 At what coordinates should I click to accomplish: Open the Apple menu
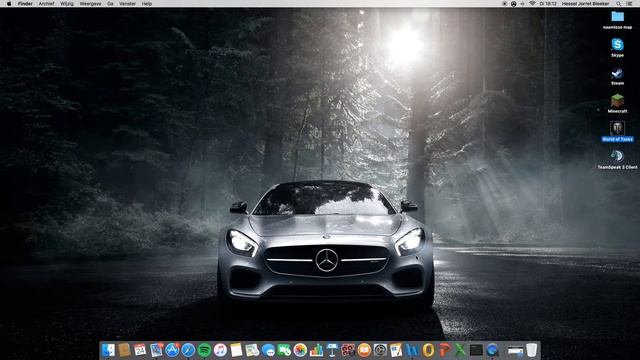click(x=9, y=4)
